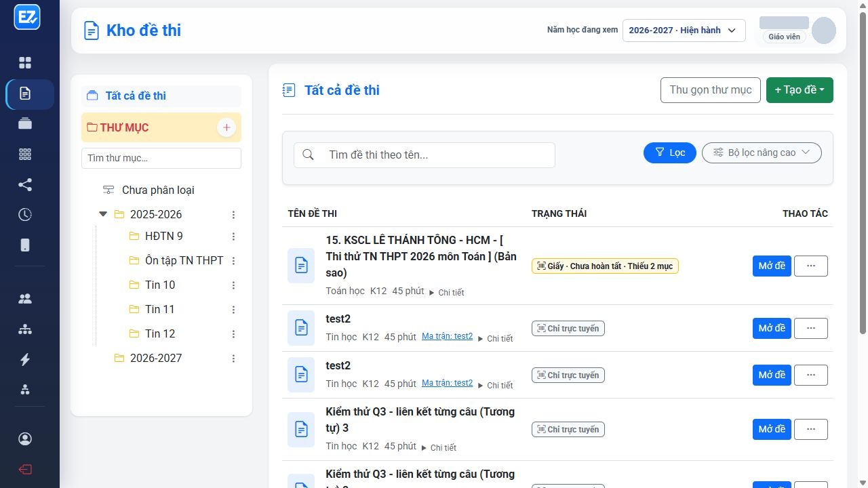
Task: Open the clock history icon in the sidebar
Action: 25,215
